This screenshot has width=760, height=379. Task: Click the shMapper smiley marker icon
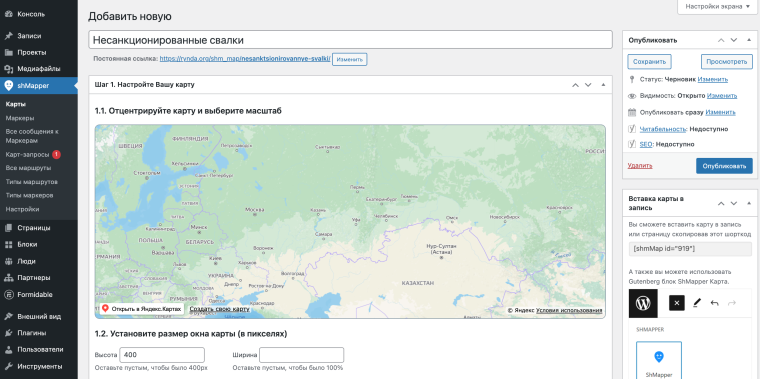pyautogui.click(x=8, y=85)
